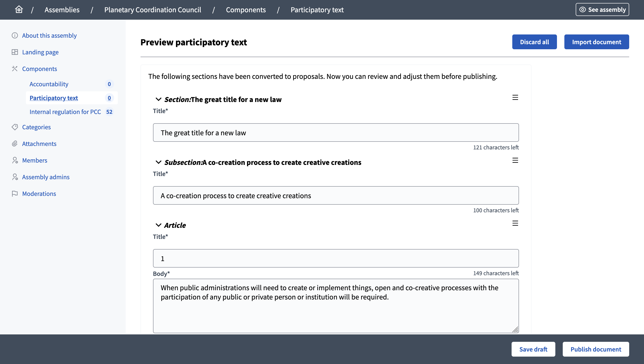Open Components from the breadcrumb trail
Screen dimensions: 644x364
(246, 10)
